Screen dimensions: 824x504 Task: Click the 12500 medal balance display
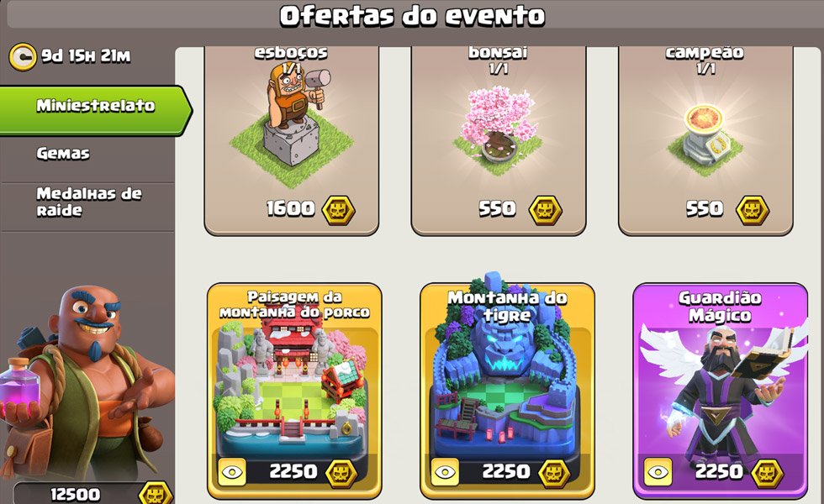click(x=93, y=494)
